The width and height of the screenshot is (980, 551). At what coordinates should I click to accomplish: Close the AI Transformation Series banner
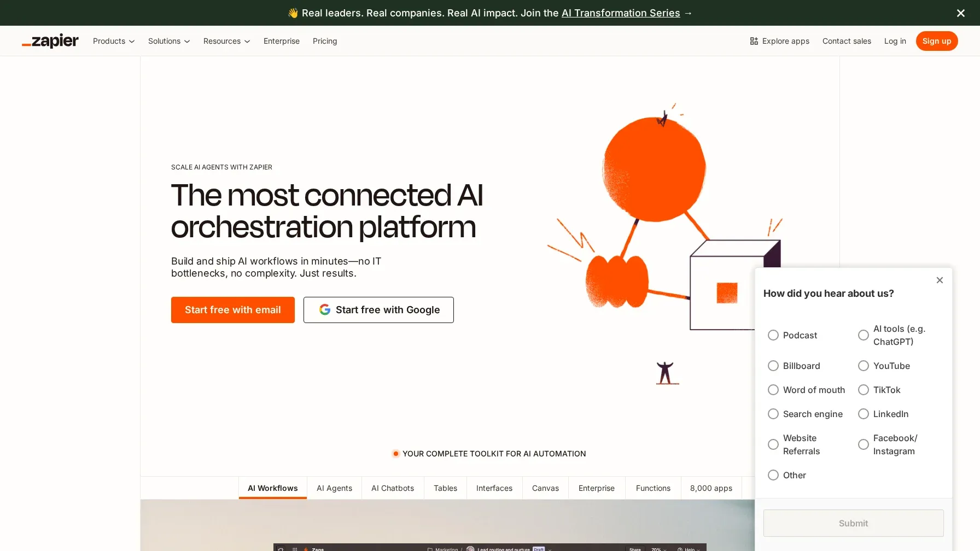point(960,13)
